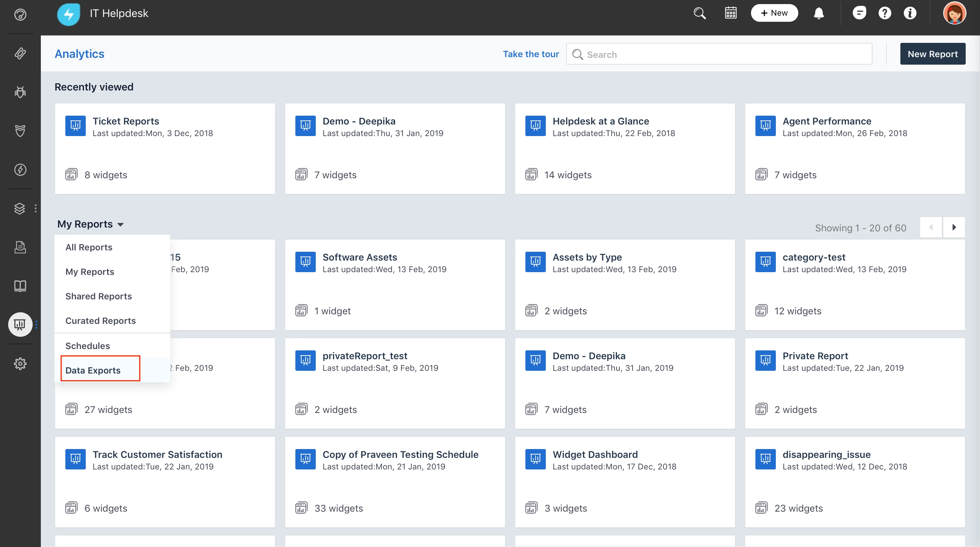Viewport: 980px width, 547px height.
Task: Open the + New dropdown button
Action: point(774,13)
